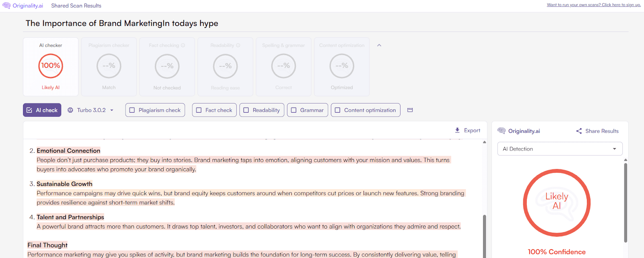
Task: Click the info icon beside Fact checking
Action: pos(183,45)
